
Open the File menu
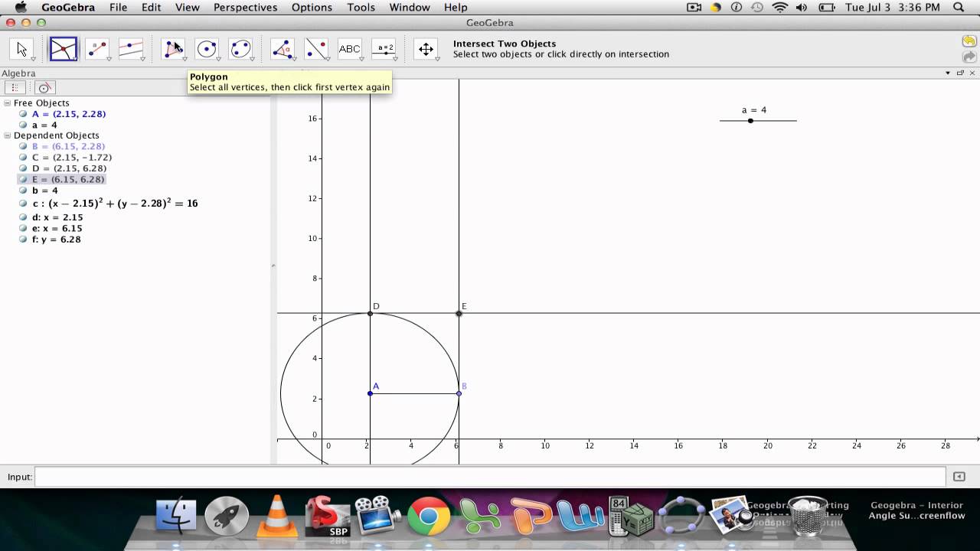118,8
